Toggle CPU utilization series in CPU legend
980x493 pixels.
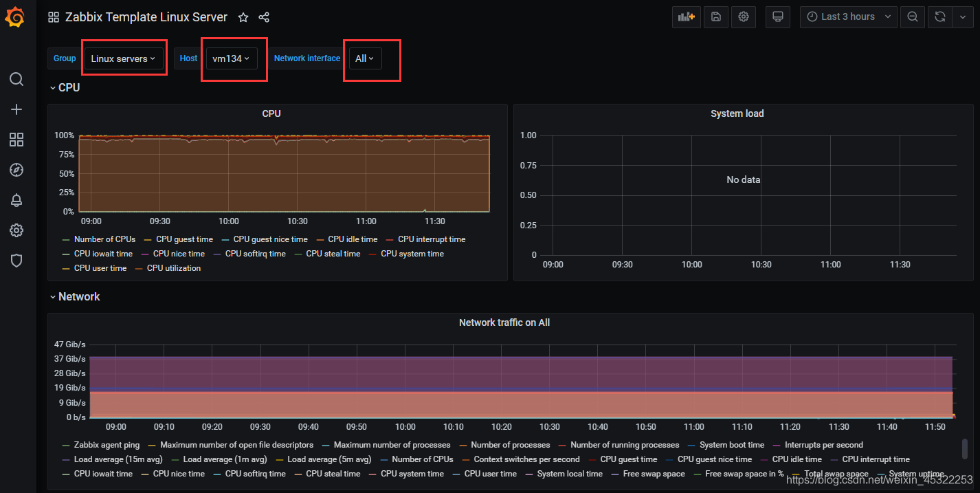174,268
